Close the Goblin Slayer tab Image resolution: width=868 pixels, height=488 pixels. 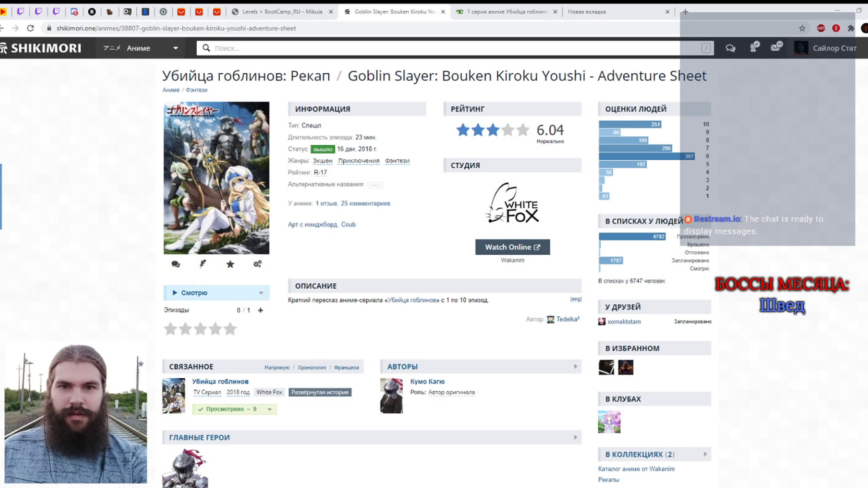(443, 12)
